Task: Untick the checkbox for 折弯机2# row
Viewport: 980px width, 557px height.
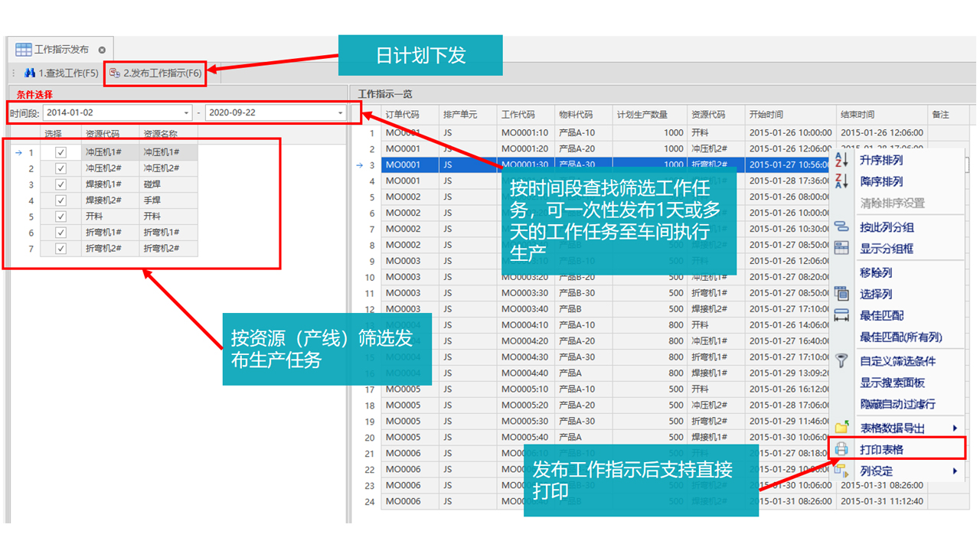Action: (x=60, y=249)
